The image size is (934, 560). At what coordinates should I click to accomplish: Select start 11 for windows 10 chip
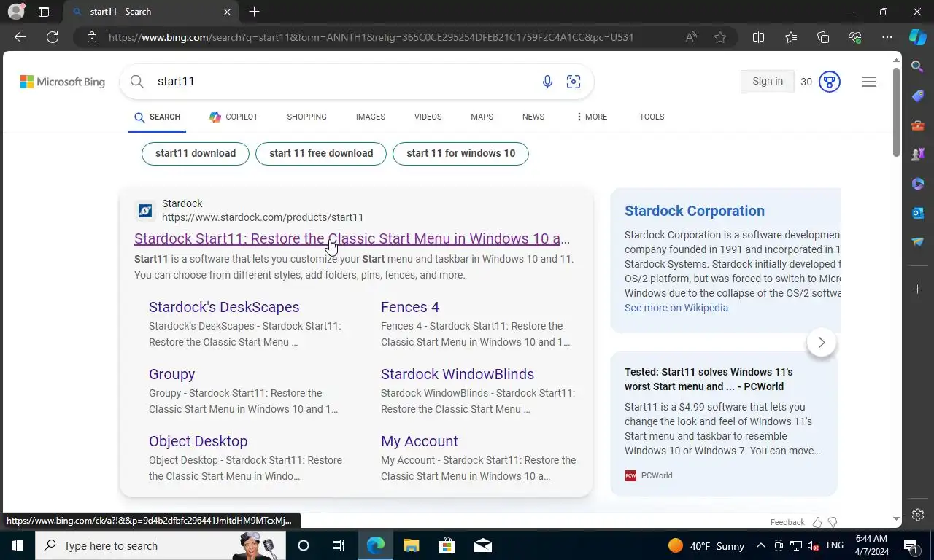point(460,153)
